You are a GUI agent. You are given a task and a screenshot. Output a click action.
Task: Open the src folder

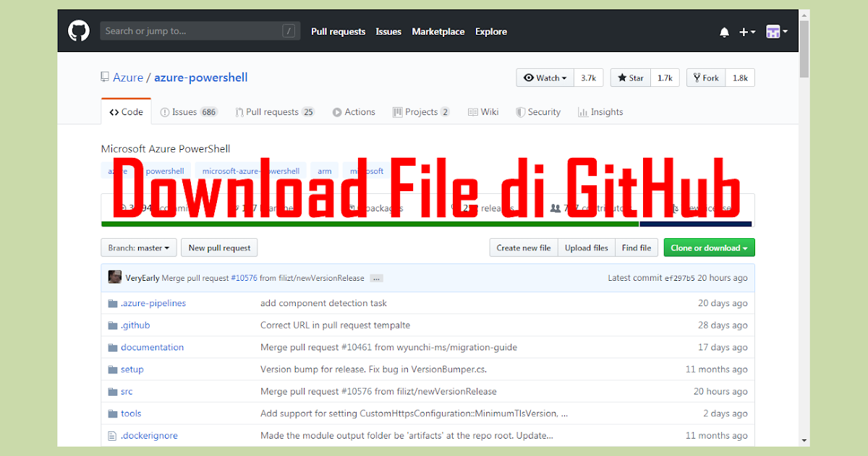click(127, 392)
